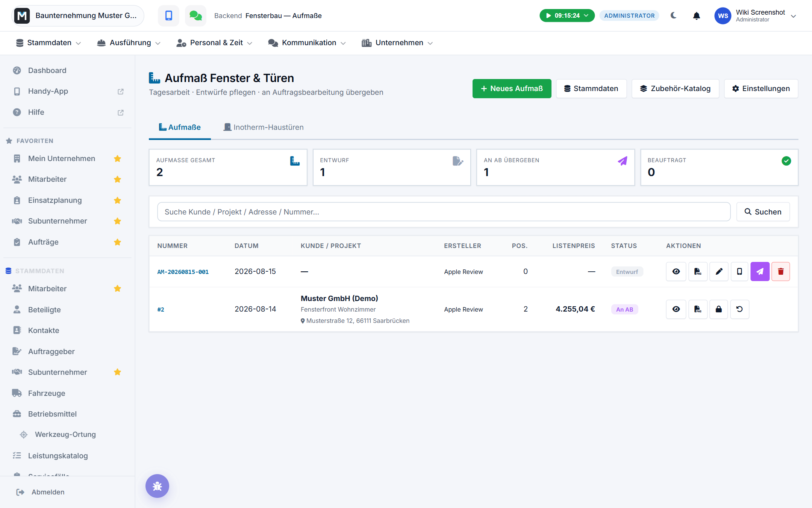Open the Wiki Screenshot user menu
The height and width of the screenshot is (508, 812).
pyautogui.click(x=755, y=16)
